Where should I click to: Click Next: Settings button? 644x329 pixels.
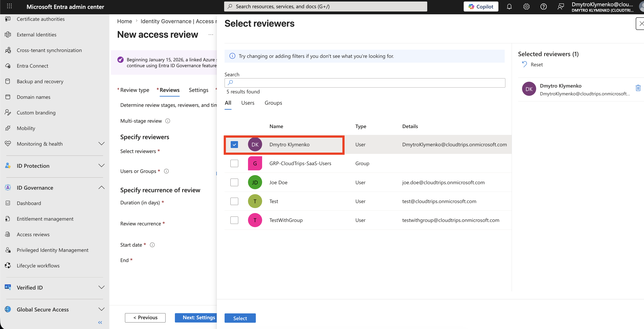(x=196, y=318)
